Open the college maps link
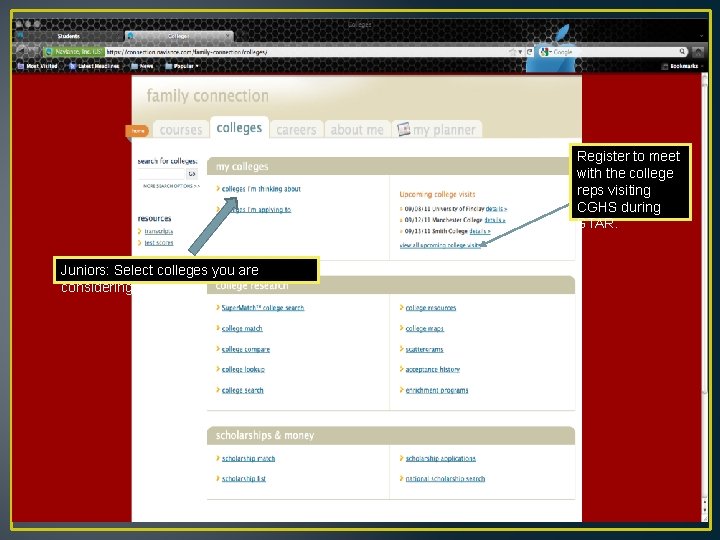The height and width of the screenshot is (540, 720). tap(425, 328)
